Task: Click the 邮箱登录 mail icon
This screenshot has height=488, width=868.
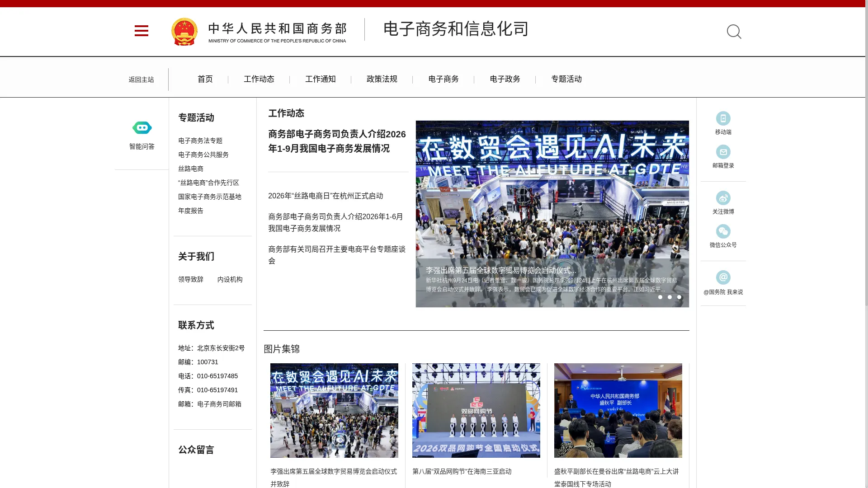Action: pos(723,152)
